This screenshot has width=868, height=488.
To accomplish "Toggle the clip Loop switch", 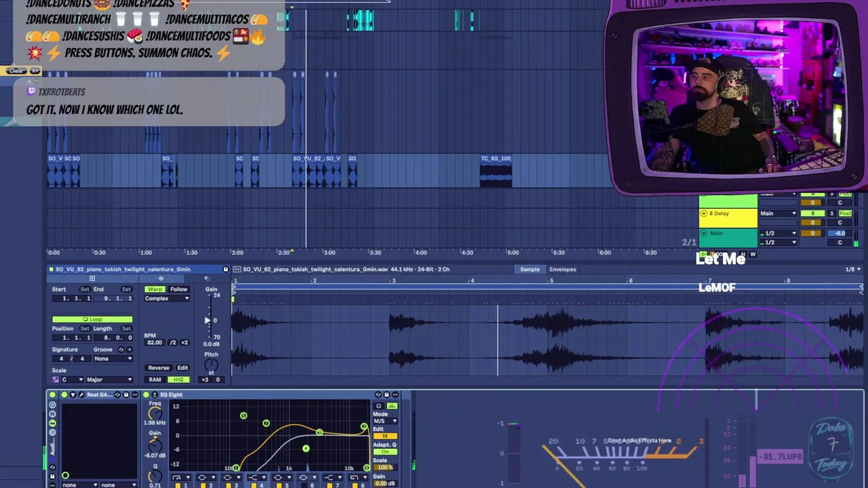I will [92, 319].
